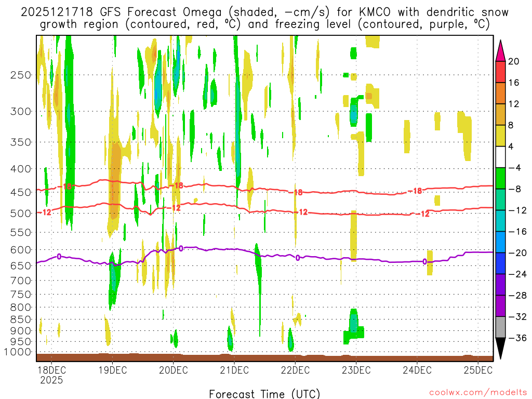Click the purple 0 freezing-level label near 20DEC
The image size is (532, 399).
(x=181, y=249)
